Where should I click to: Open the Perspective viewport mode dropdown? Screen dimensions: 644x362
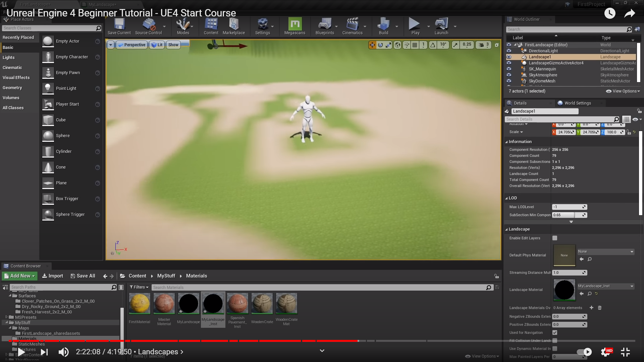coord(132,45)
